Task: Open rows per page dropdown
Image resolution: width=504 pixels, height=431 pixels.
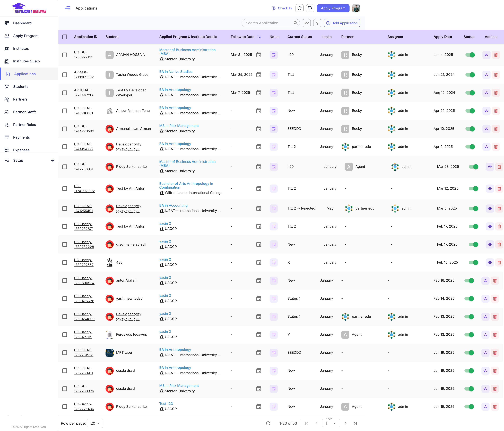Action: click(x=95, y=424)
